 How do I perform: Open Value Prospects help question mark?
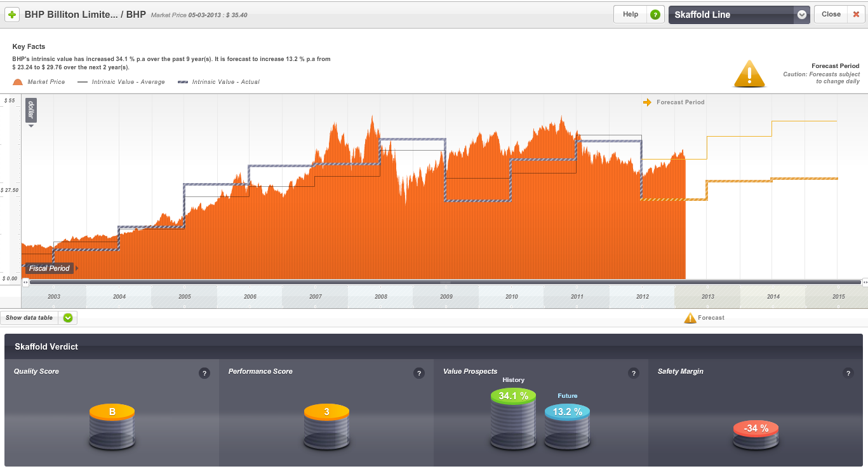pos(633,373)
